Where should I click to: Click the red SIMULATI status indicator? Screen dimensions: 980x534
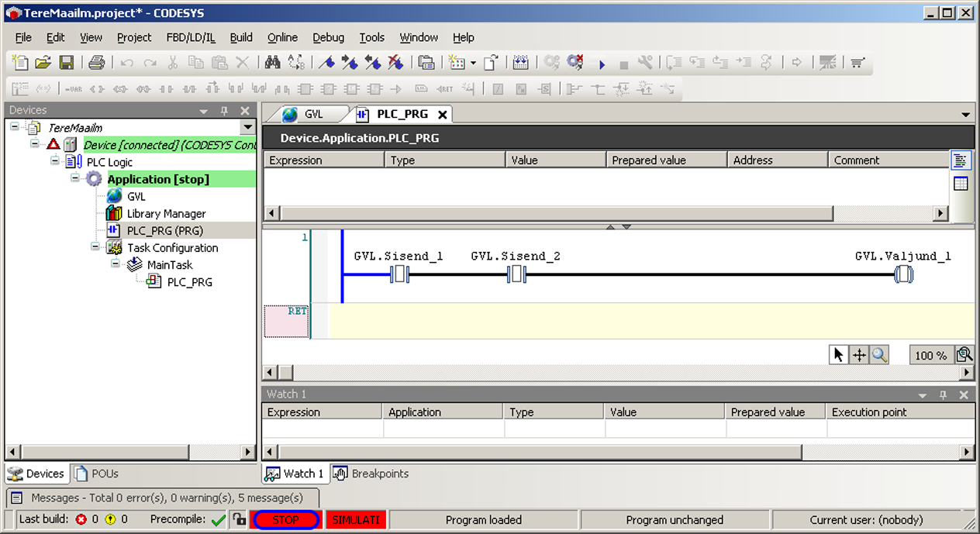(356, 520)
